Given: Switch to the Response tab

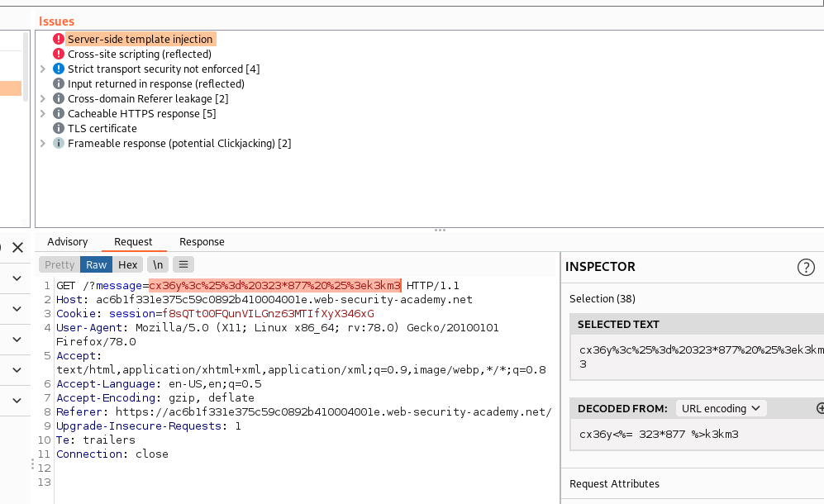Looking at the screenshot, I should point(202,242).
